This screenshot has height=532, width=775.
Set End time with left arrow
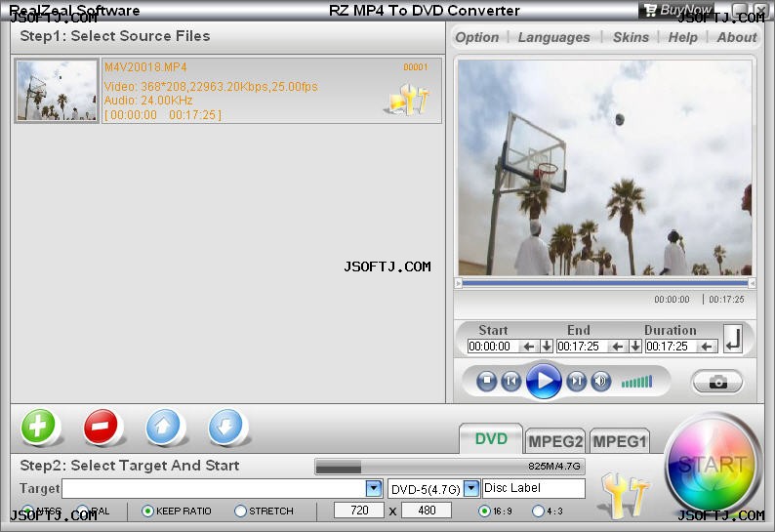[618, 347]
